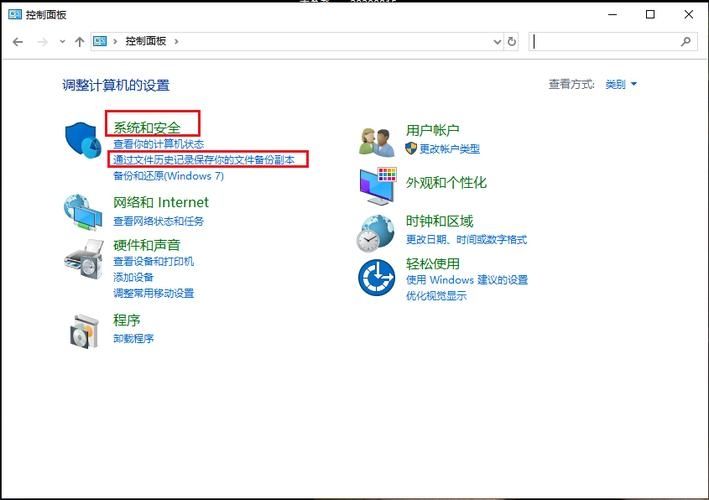Click the title bar control panel icon
This screenshot has height=500, width=709.
tap(15, 14)
